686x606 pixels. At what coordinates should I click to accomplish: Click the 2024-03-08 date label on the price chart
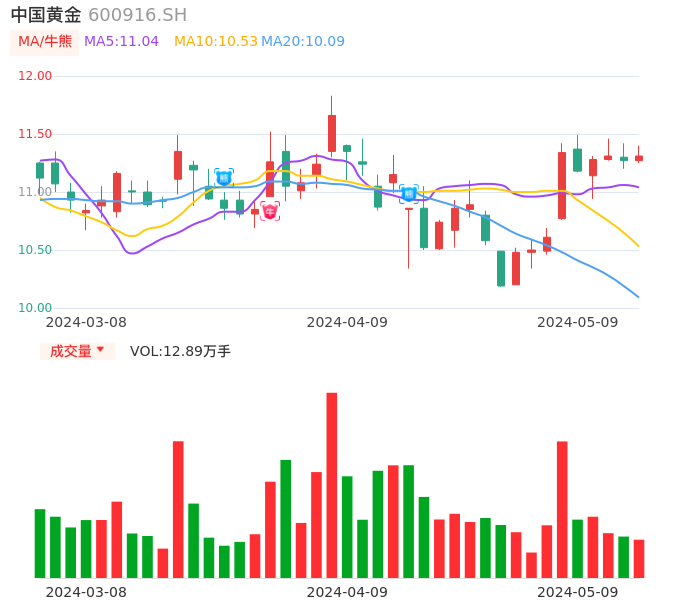(86, 322)
